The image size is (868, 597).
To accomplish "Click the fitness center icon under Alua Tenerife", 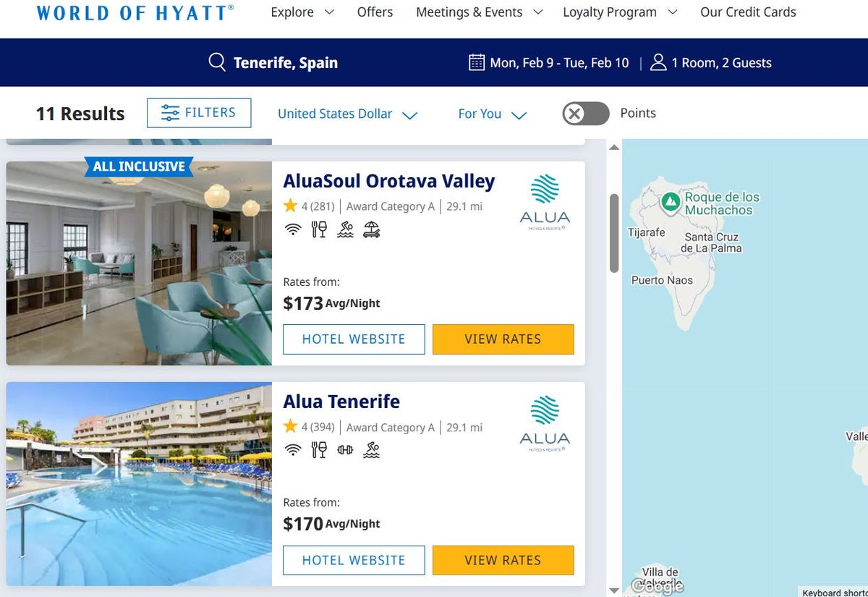I will coord(345,449).
